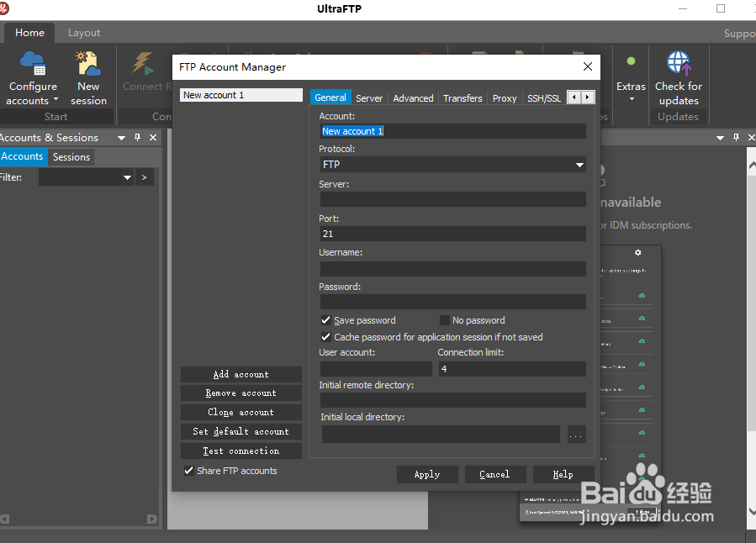Image resolution: width=756 pixels, height=543 pixels.
Task: Select the Transfers tab
Action: (463, 98)
